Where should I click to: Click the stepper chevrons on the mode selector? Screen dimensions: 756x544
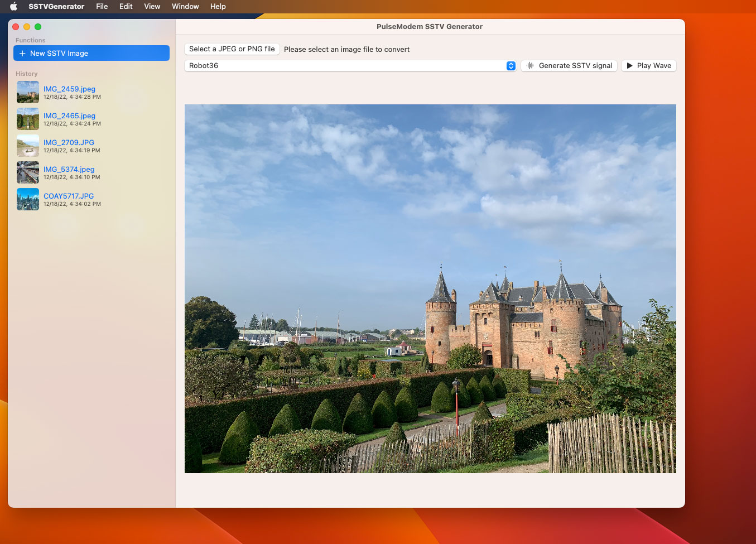[511, 65]
